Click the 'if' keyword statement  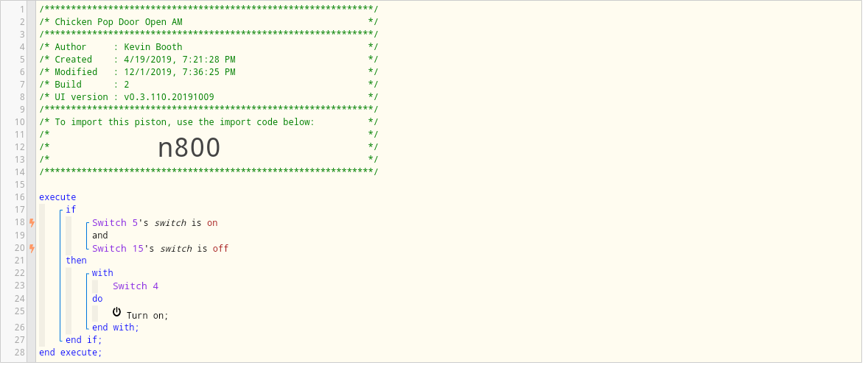[71, 210]
